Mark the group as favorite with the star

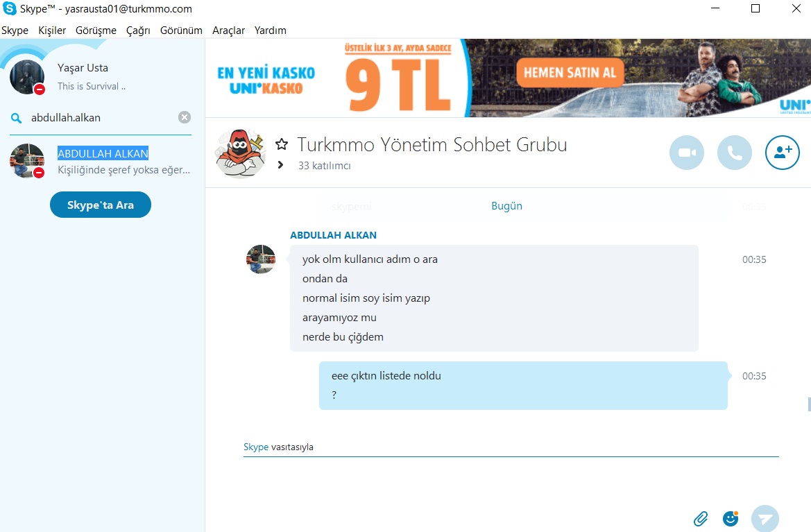point(282,144)
